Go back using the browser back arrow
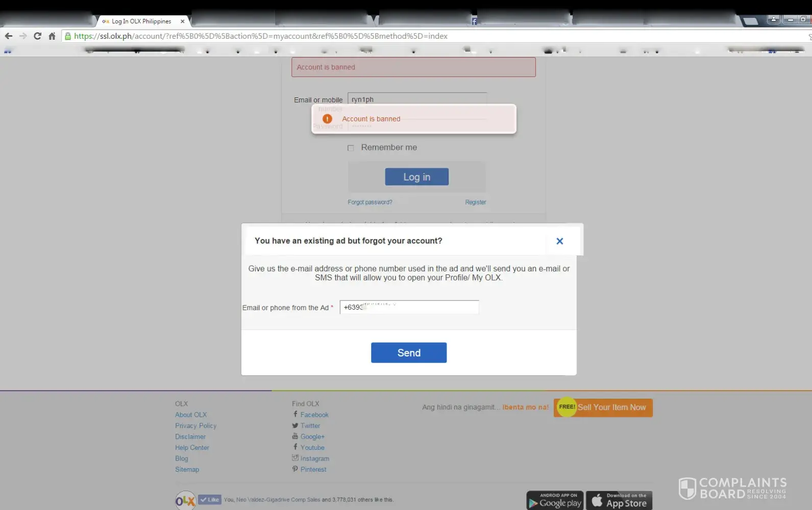The width and height of the screenshot is (812, 510). pyautogui.click(x=8, y=36)
